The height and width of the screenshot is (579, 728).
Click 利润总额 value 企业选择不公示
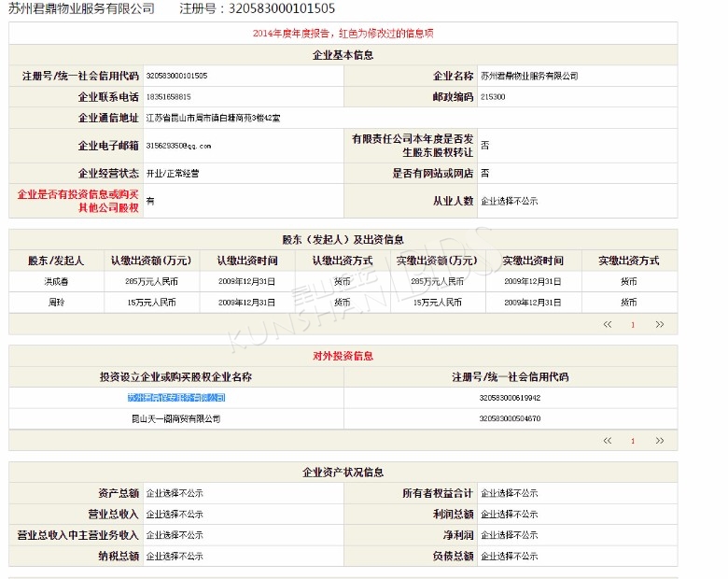[510, 515]
